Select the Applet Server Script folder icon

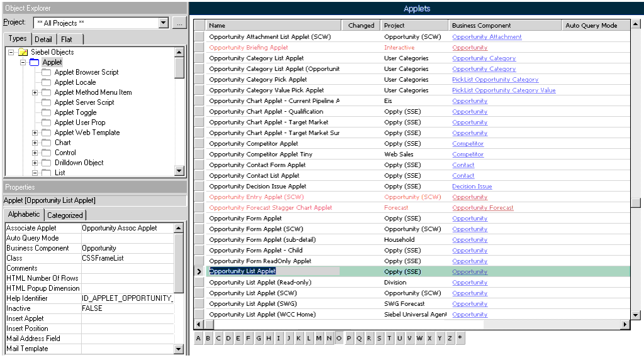point(47,102)
